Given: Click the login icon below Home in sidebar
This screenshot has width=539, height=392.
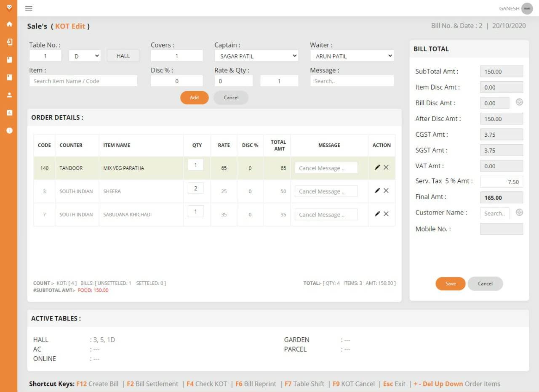Looking at the screenshot, I should [x=9, y=42].
